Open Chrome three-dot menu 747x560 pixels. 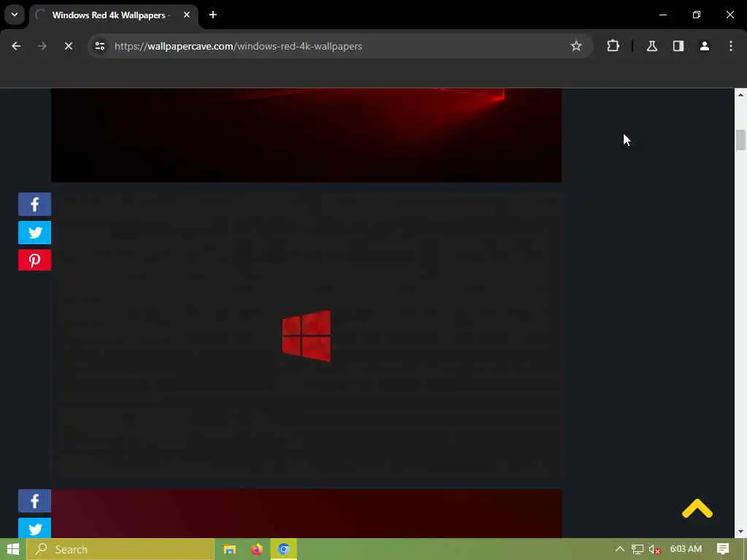pos(731,46)
